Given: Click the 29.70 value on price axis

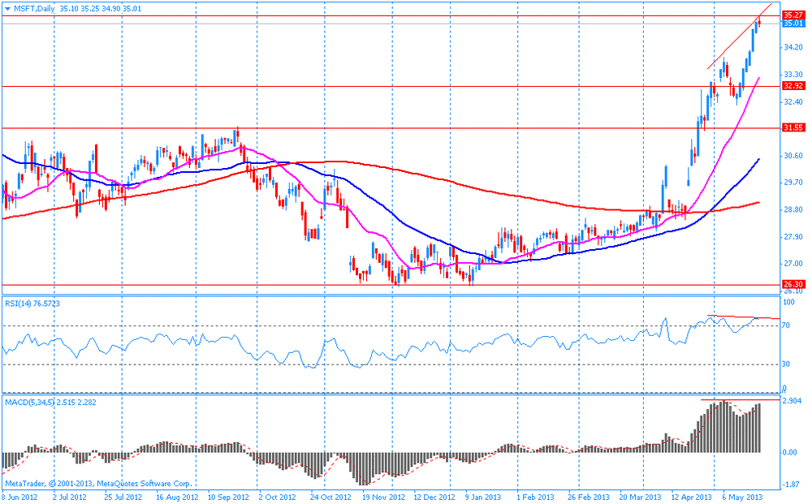Looking at the screenshot, I should (x=793, y=183).
